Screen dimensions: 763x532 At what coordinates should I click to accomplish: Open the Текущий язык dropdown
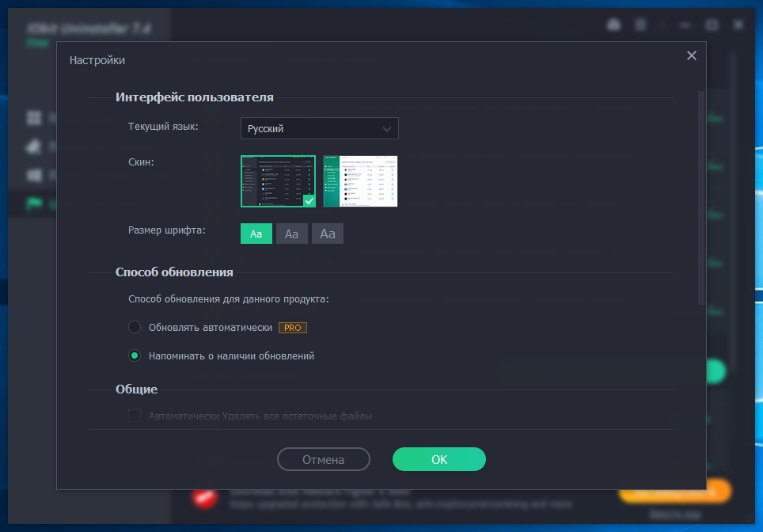point(319,128)
